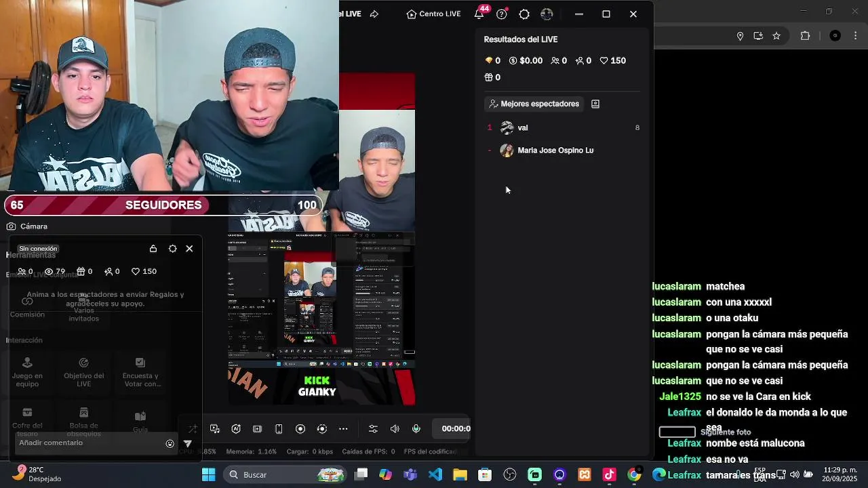This screenshot has width=868, height=488.
Task: Open the browser menu three dots
Action: [x=857, y=36]
